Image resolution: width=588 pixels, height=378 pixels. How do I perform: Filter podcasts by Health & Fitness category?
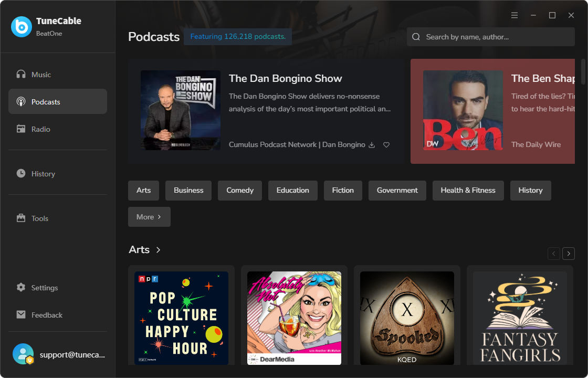pyautogui.click(x=468, y=191)
